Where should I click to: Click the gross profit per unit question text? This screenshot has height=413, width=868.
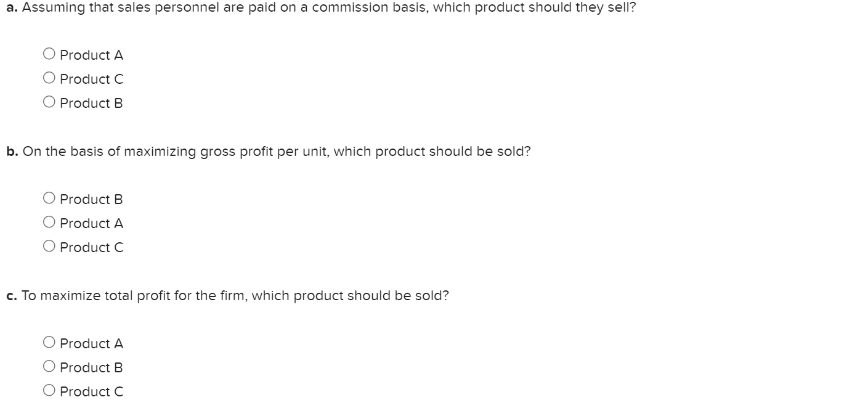coord(269,152)
